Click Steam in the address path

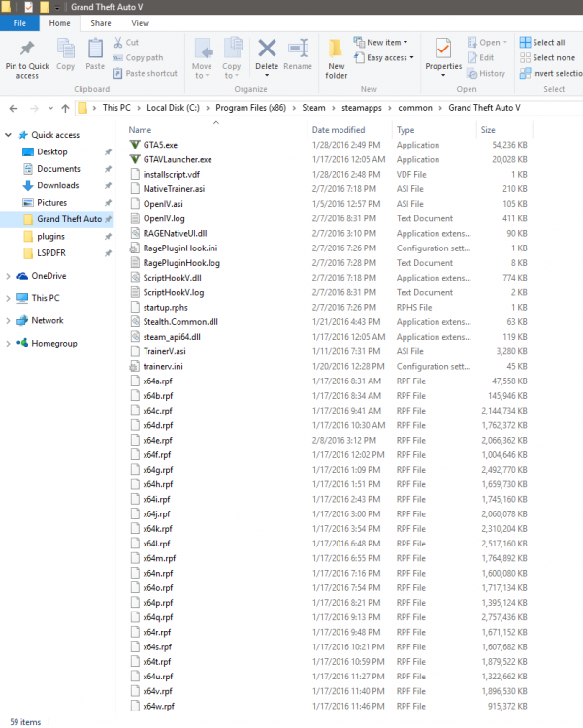click(x=313, y=108)
